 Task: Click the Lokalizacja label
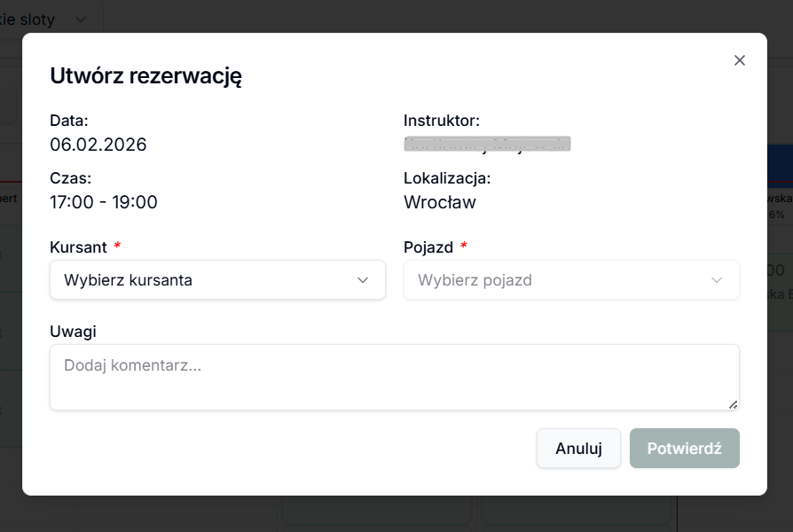coord(447,177)
